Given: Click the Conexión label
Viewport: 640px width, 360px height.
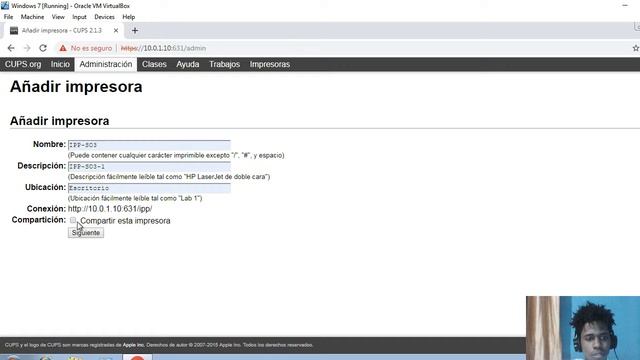Looking at the screenshot, I should (46, 209).
